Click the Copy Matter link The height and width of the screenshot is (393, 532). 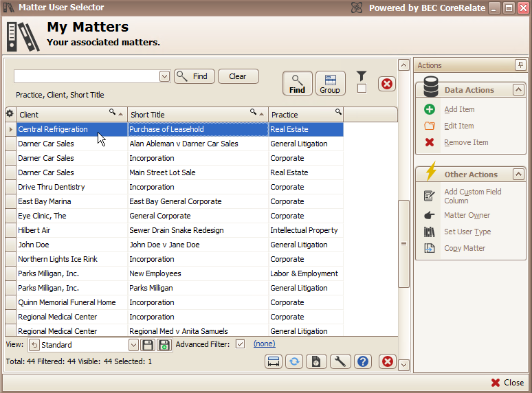[465, 248]
